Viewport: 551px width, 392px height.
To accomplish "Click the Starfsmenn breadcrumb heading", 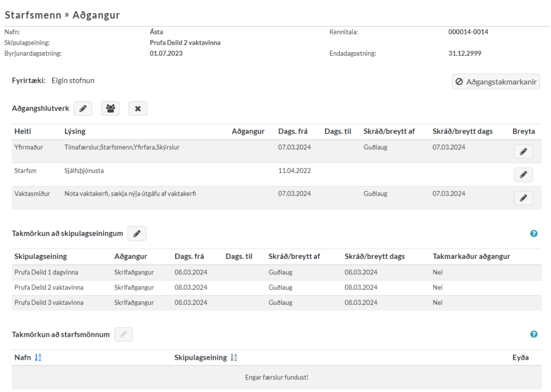I will click(33, 15).
